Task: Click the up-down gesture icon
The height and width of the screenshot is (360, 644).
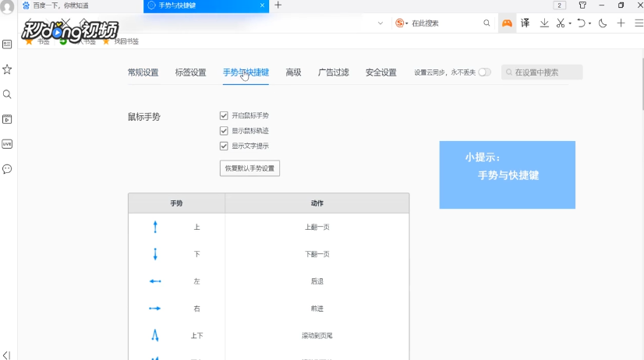Action: tap(155, 335)
